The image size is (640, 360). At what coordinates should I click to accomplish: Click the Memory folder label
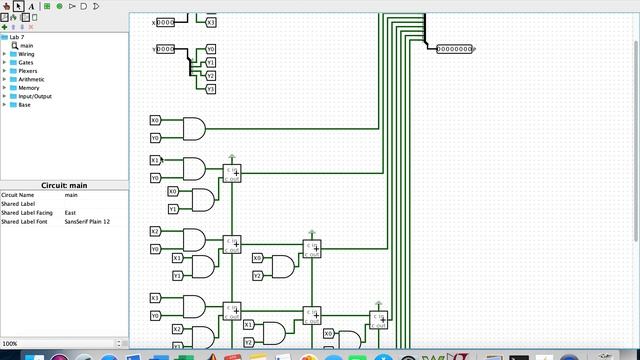(x=29, y=88)
